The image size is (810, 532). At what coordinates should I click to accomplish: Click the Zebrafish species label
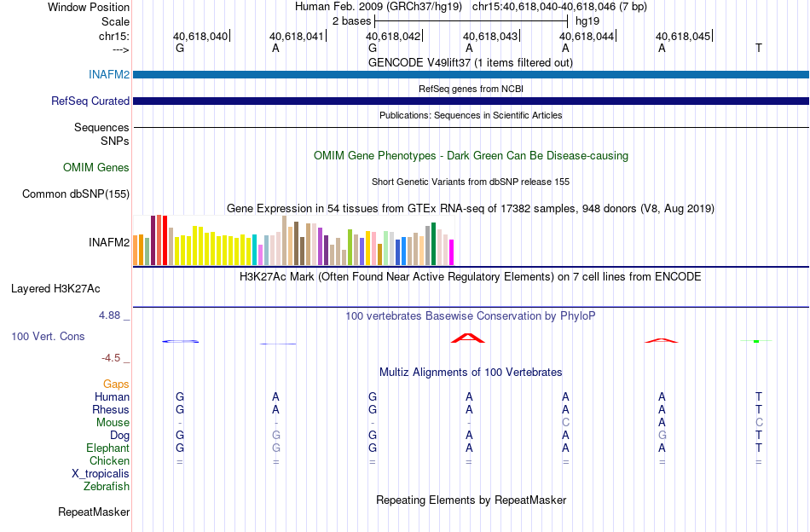[107, 486]
